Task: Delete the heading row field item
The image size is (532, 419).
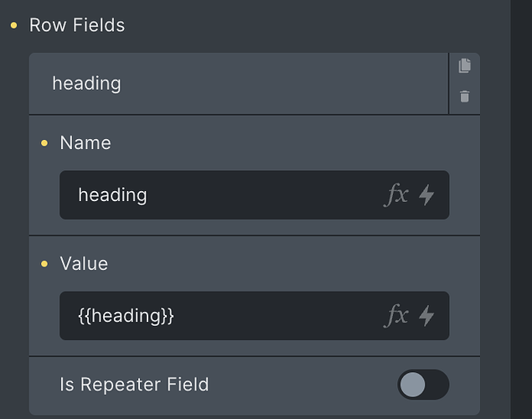Action: pos(464,96)
